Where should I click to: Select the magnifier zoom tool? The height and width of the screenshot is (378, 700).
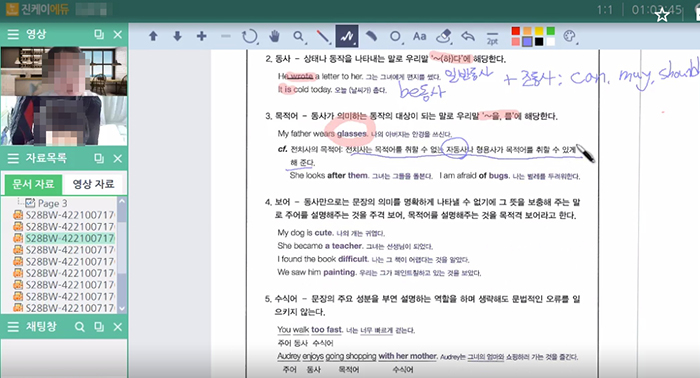point(299,37)
